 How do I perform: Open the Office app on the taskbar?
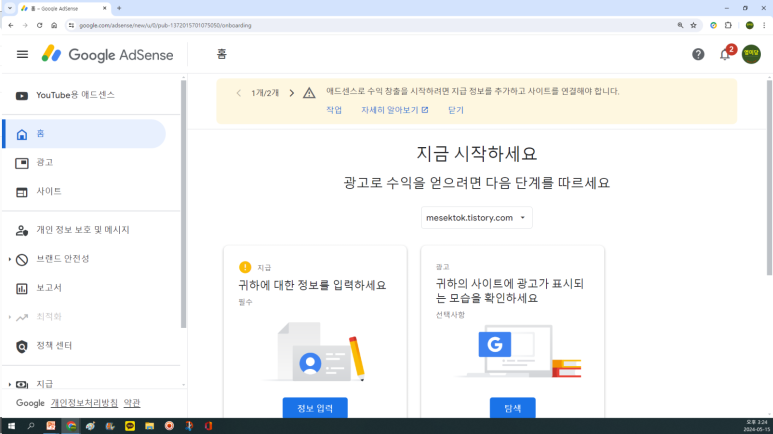click(x=209, y=426)
